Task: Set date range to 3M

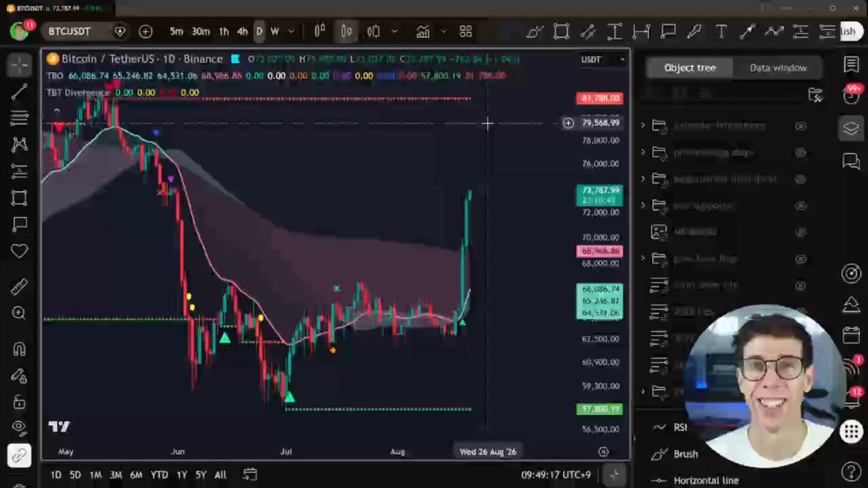Action: point(116,475)
